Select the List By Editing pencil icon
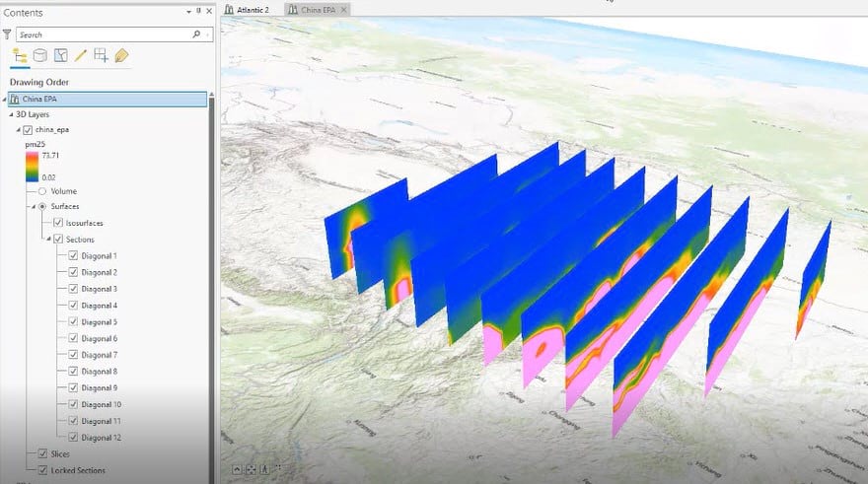This screenshot has width=868, height=484. pyautogui.click(x=81, y=55)
